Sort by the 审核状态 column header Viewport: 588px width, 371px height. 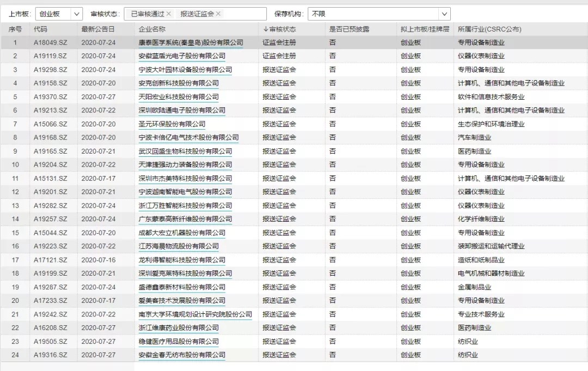coord(279,29)
